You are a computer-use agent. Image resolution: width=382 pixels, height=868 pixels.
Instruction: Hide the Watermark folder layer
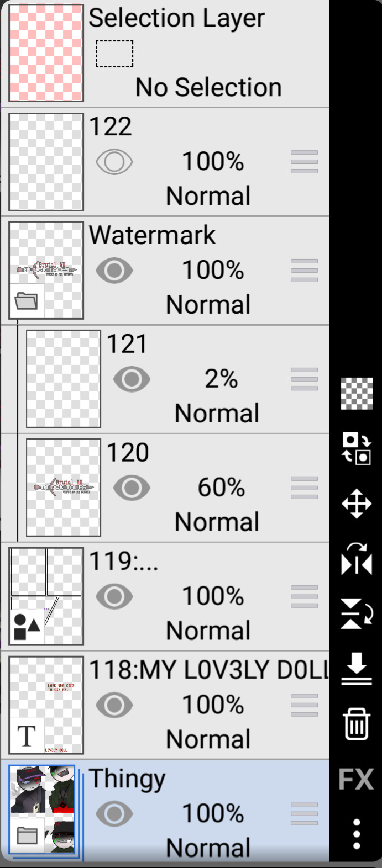point(114,271)
